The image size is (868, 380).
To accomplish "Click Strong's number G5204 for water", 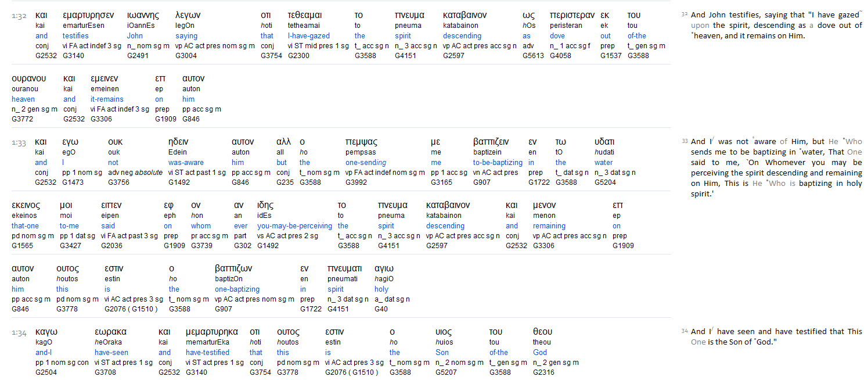I will click(x=605, y=182).
